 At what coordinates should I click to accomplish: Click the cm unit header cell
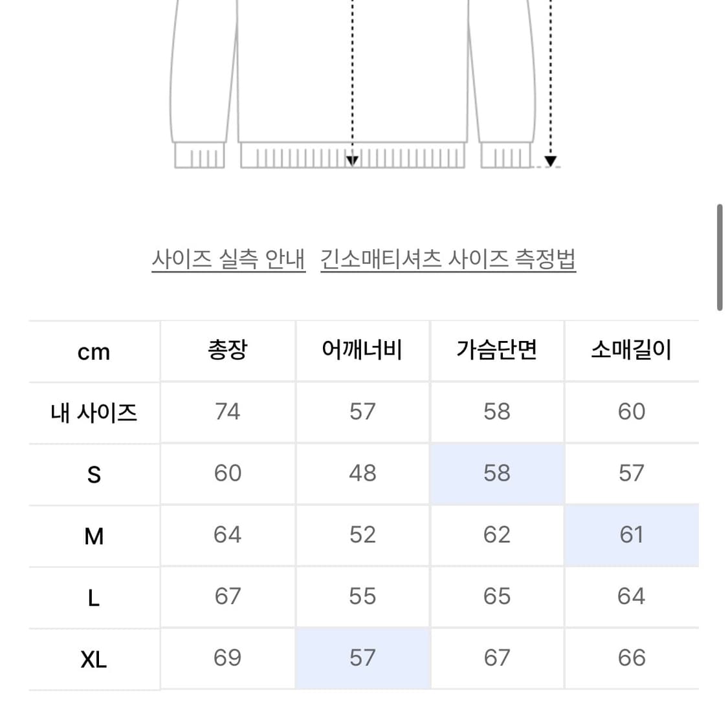coord(94,350)
